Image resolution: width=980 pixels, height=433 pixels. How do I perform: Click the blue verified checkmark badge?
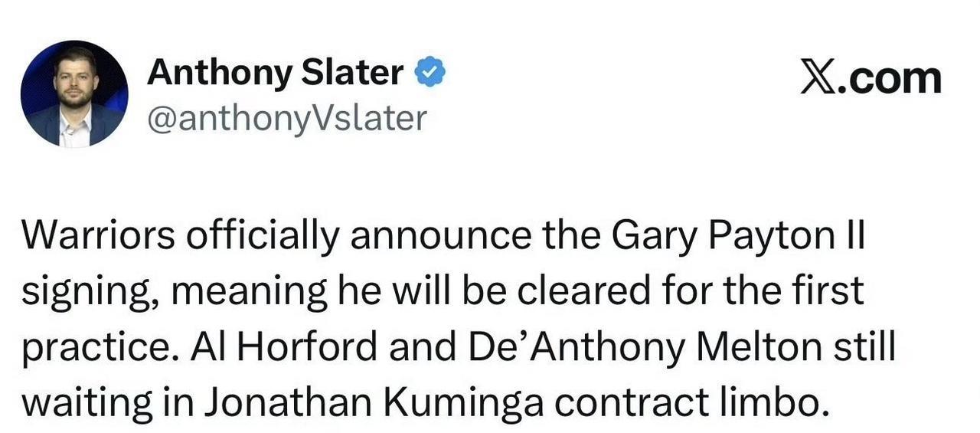click(430, 73)
